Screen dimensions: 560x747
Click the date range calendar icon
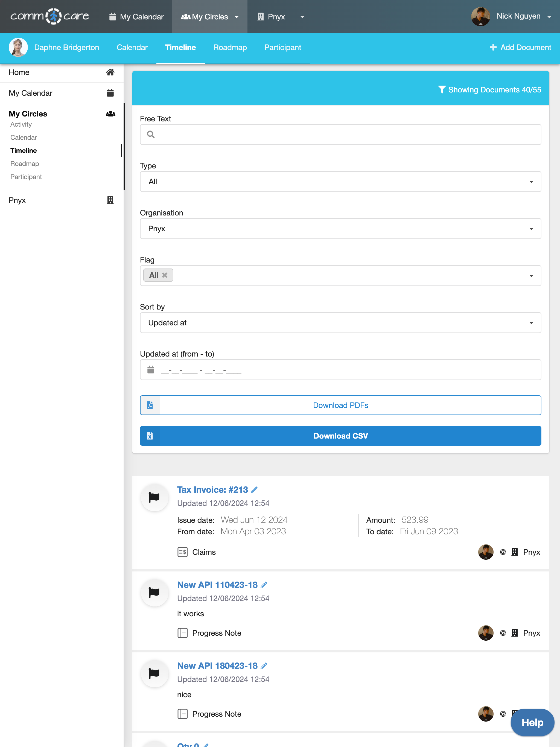(x=151, y=369)
